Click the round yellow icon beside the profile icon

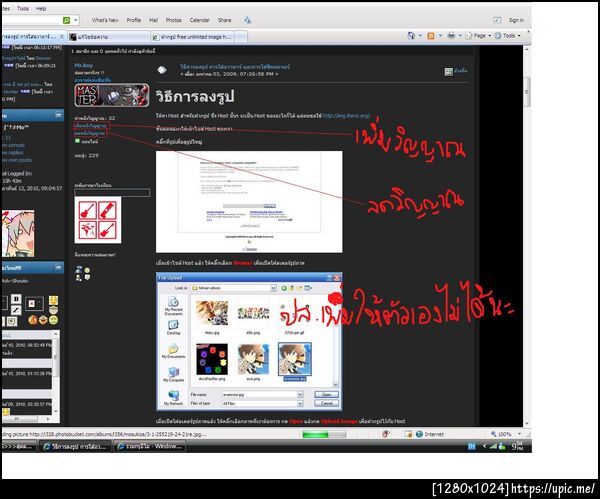point(87,270)
